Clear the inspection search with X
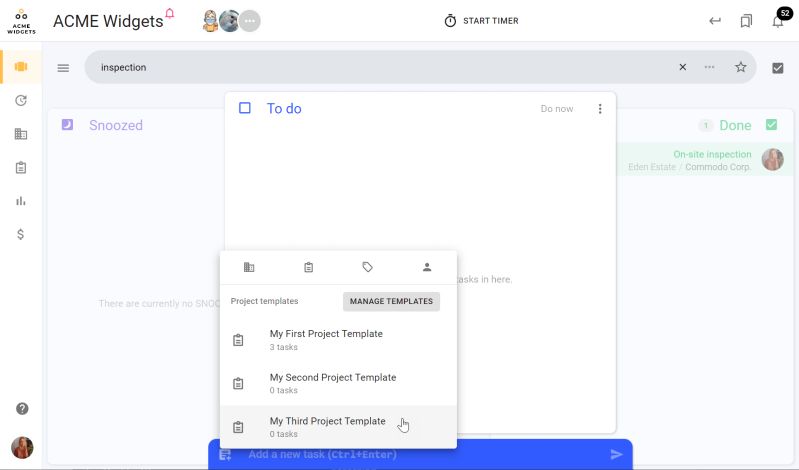 tap(683, 67)
